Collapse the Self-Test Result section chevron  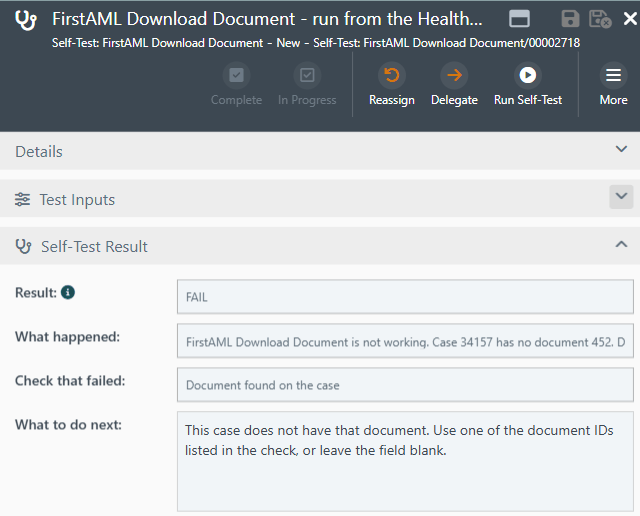pyautogui.click(x=621, y=244)
